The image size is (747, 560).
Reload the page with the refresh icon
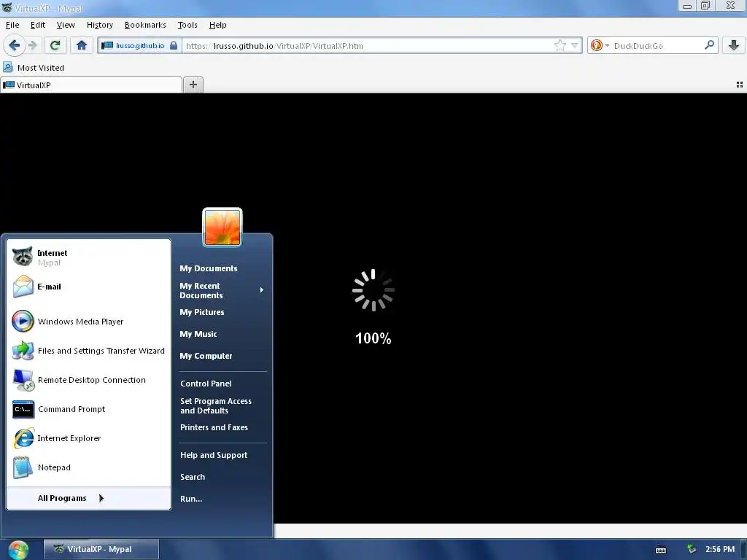point(55,45)
